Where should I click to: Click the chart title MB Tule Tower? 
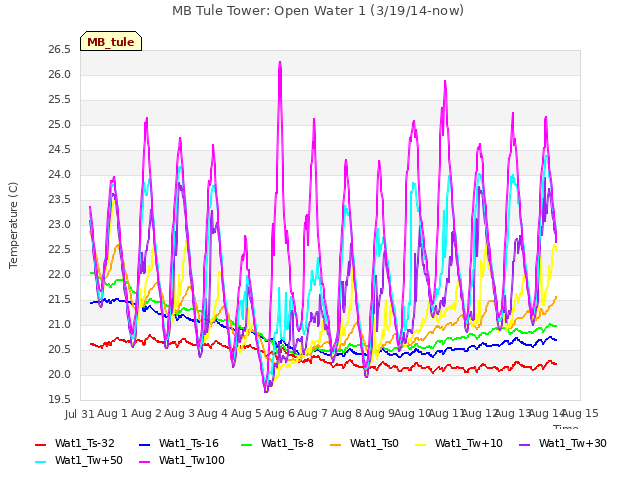pos(318,11)
